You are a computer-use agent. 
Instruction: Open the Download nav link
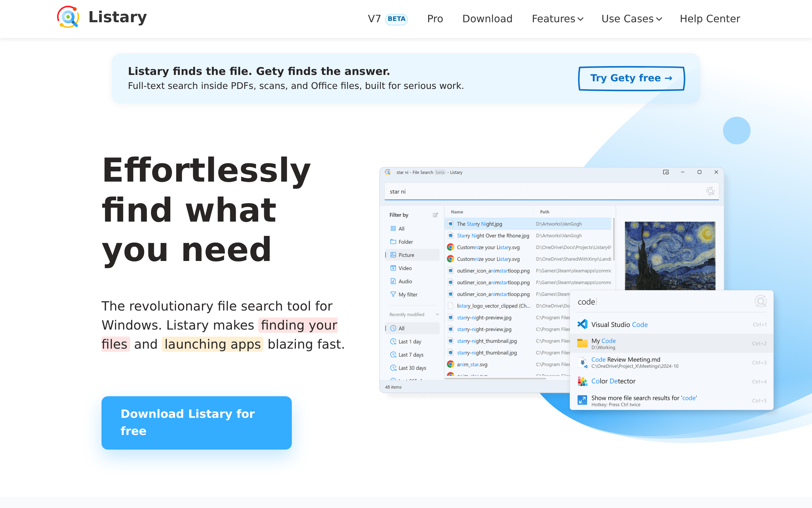point(487,19)
